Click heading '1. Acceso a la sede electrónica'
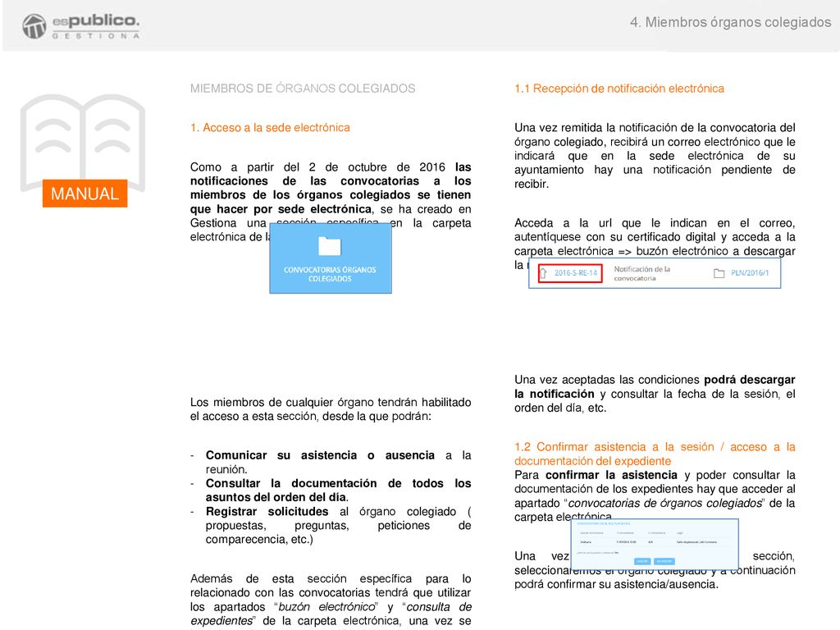Image resolution: width=840 pixels, height=630 pixels. tap(270, 127)
